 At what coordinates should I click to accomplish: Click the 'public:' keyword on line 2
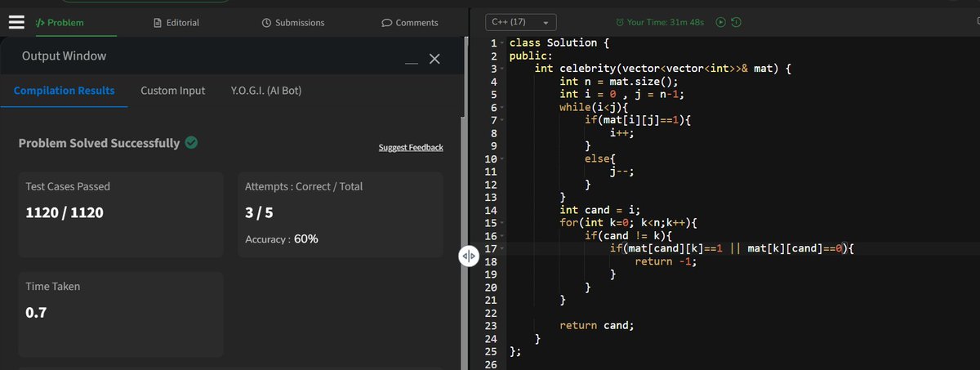[531, 56]
